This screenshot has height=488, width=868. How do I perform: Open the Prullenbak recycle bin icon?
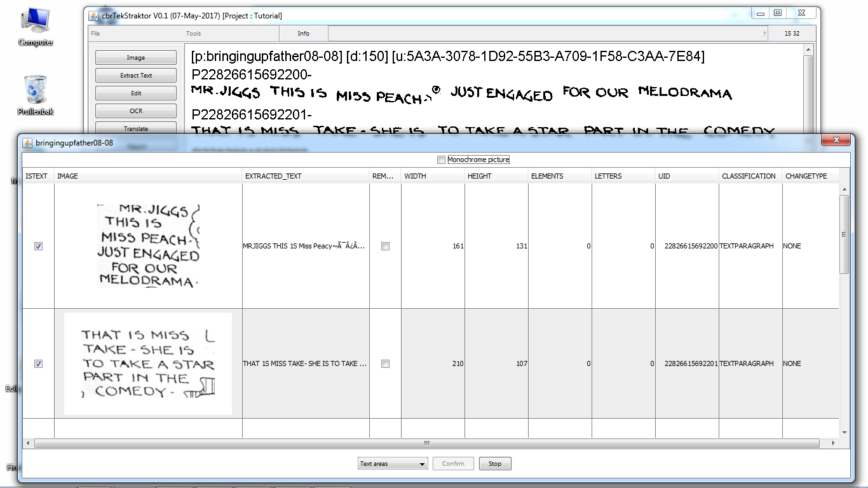click(36, 95)
